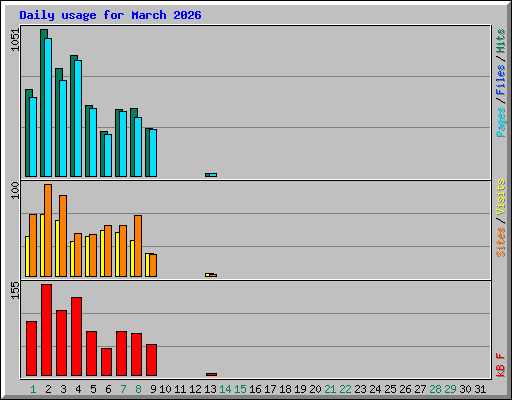Image resolution: width=512 pixels, height=400 pixels.
Task: Click day 5 label on the x-axis
Action: [93, 389]
